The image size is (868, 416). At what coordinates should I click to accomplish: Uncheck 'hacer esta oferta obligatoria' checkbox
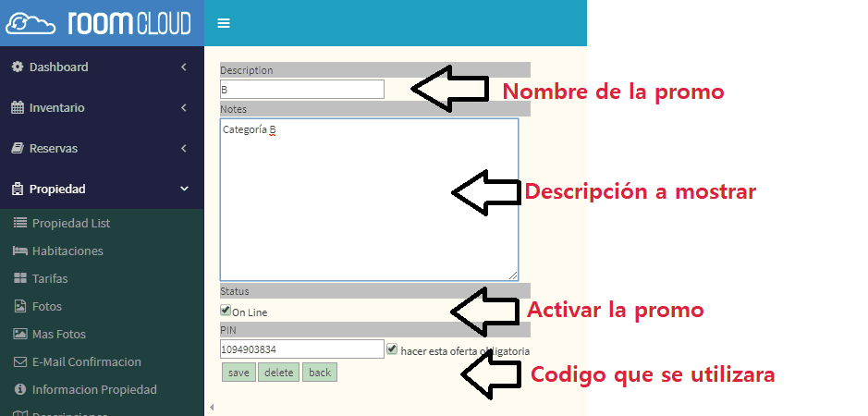[x=392, y=349]
